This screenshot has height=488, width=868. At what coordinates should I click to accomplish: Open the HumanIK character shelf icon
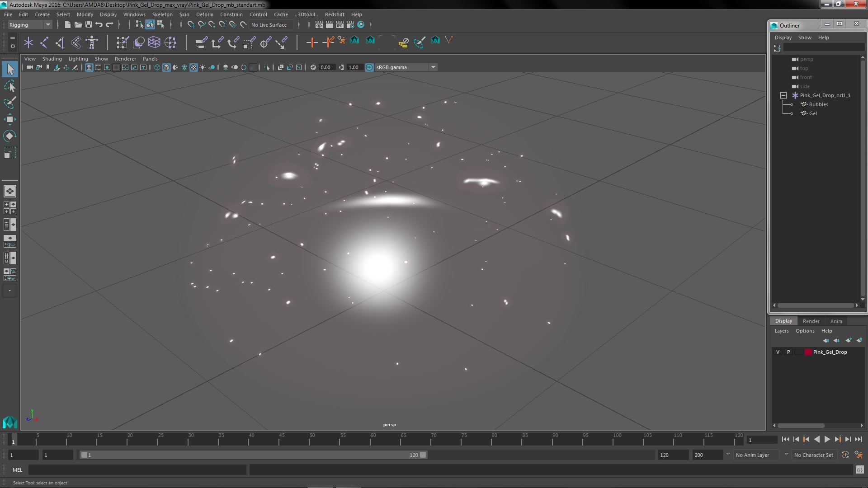(92, 43)
